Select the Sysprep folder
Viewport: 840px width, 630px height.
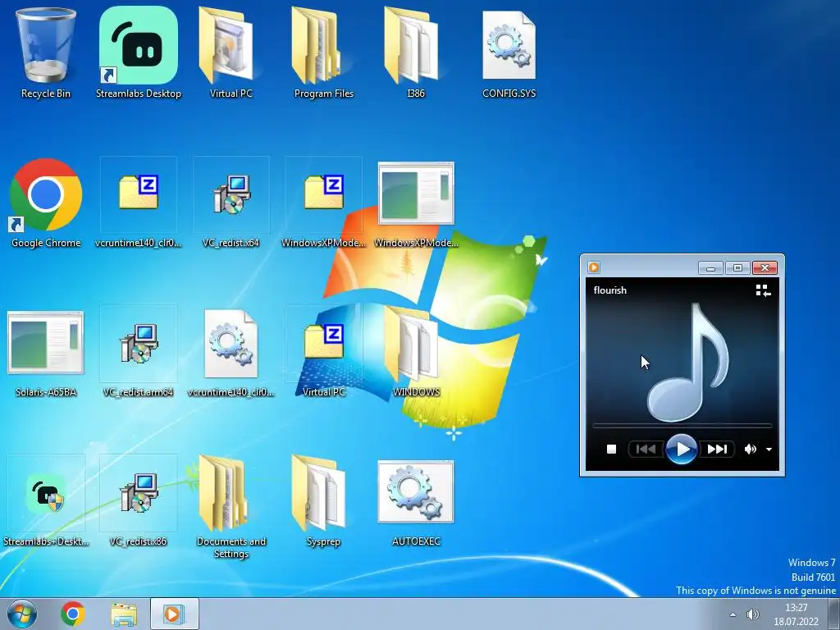click(x=323, y=501)
